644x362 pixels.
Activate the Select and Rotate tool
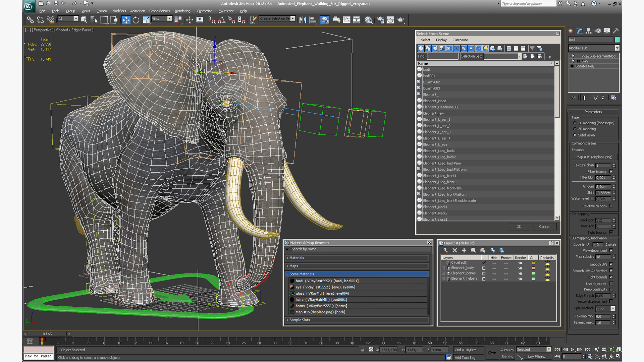coord(136,20)
